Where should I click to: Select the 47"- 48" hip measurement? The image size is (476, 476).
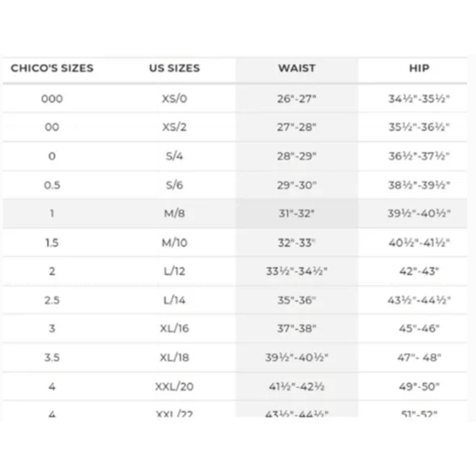pyautogui.click(x=419, y=357)
